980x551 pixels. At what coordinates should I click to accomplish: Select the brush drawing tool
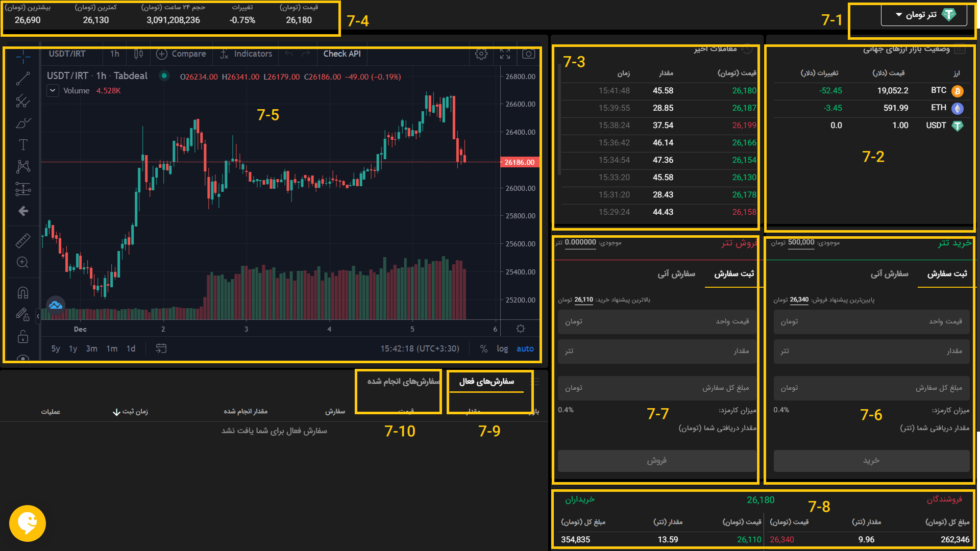coord(23,123)
